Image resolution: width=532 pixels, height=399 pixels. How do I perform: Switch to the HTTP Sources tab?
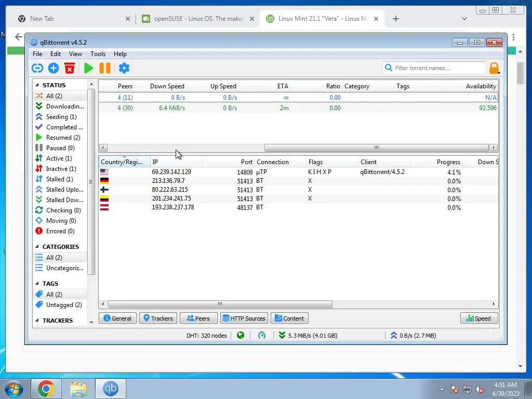click(x=244, y=318)
